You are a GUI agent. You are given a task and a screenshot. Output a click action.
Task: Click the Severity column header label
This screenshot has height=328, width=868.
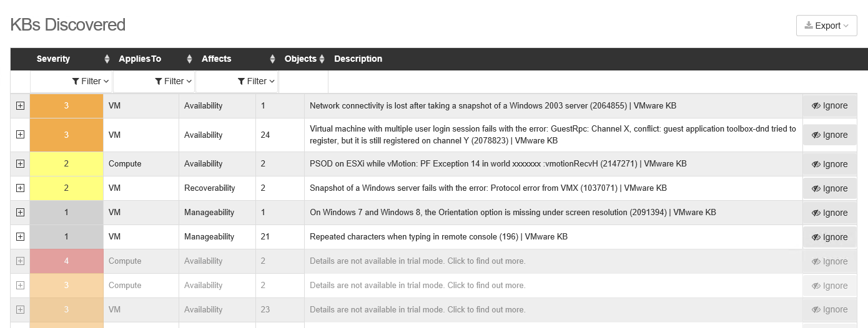pos(53,59)
